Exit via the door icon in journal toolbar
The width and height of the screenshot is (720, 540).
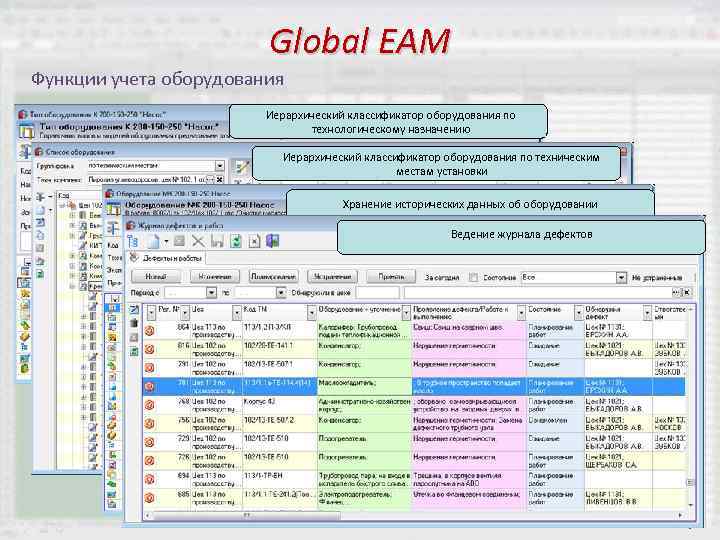click(273, 241)
